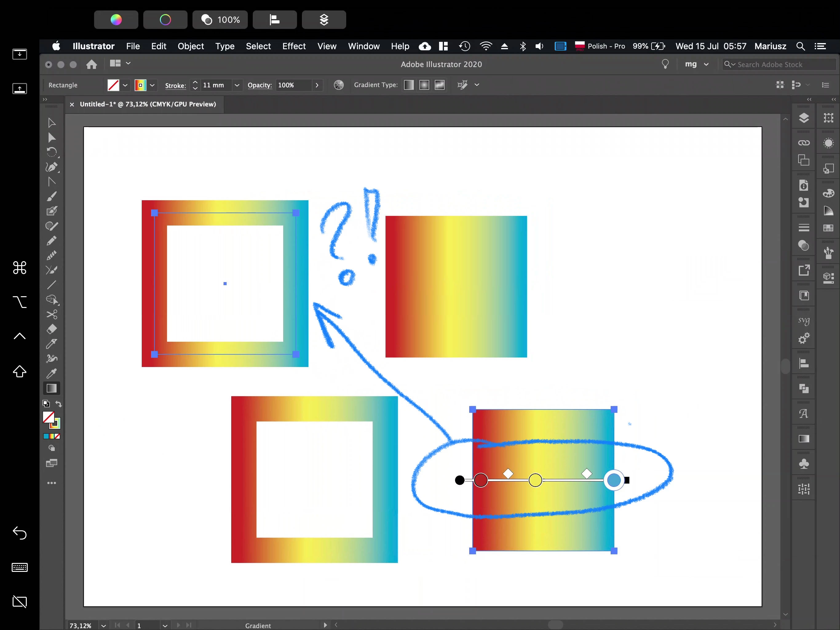Swap fill and stroke arrows
Image resolution: width=840 pixels, height=630 pixels.
[58, 404]
